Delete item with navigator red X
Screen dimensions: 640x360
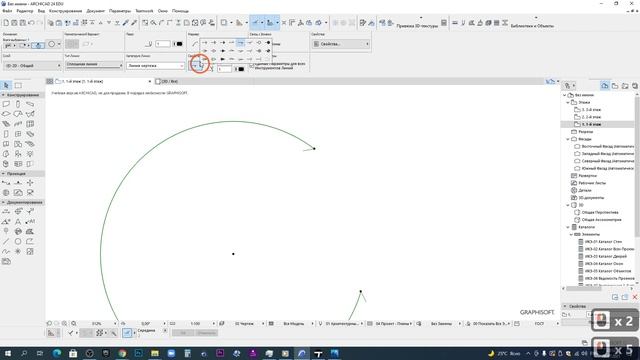[635, 297]
